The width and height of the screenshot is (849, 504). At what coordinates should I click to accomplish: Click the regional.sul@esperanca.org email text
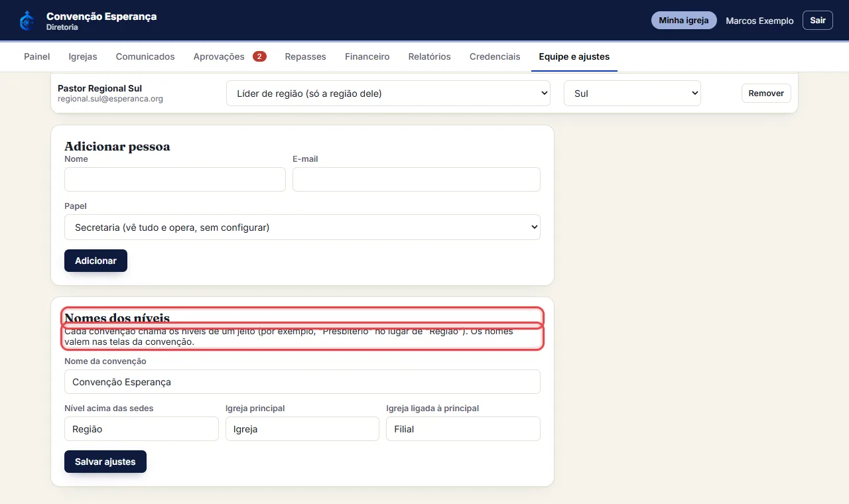coord(110,99)
